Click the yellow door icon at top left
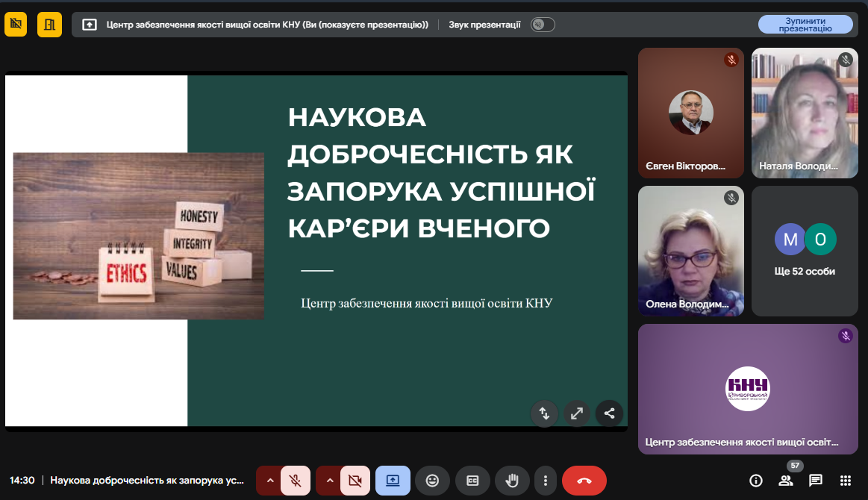Viewport: 868px width, 500px height. (x=49, y=25)
